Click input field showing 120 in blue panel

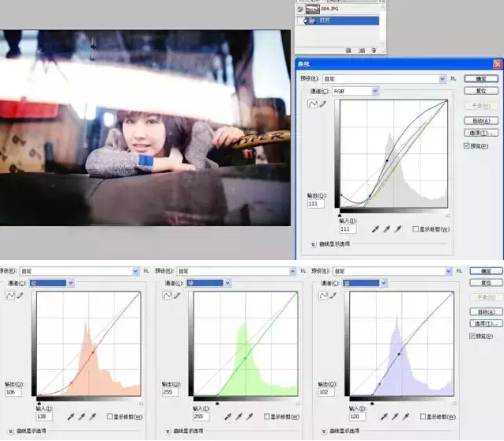pos(357,416)
